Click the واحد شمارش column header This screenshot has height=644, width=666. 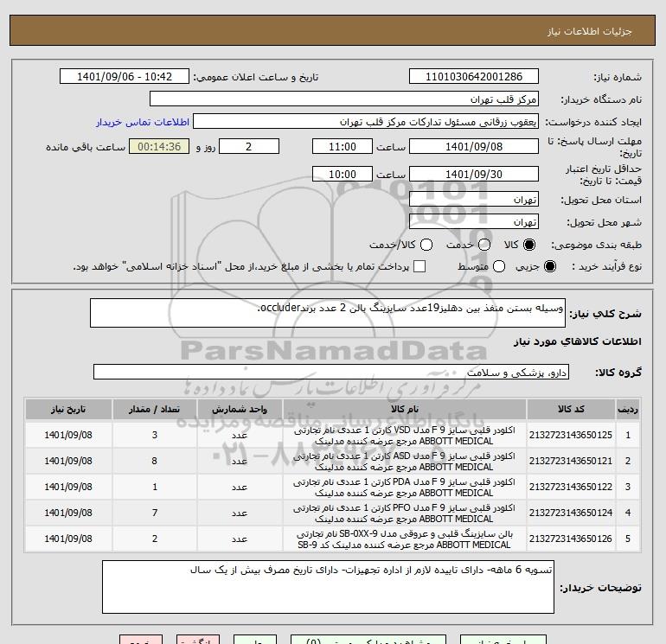[240, 409]
